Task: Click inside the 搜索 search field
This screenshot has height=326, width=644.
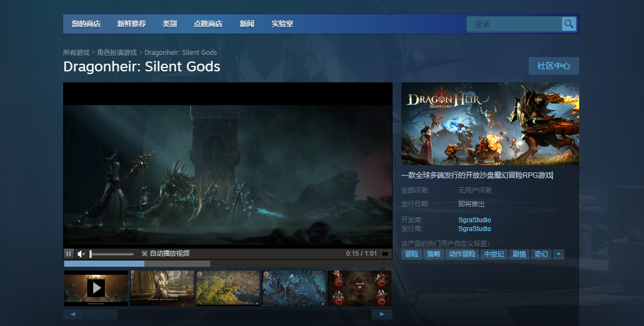Action: [513, 24]
